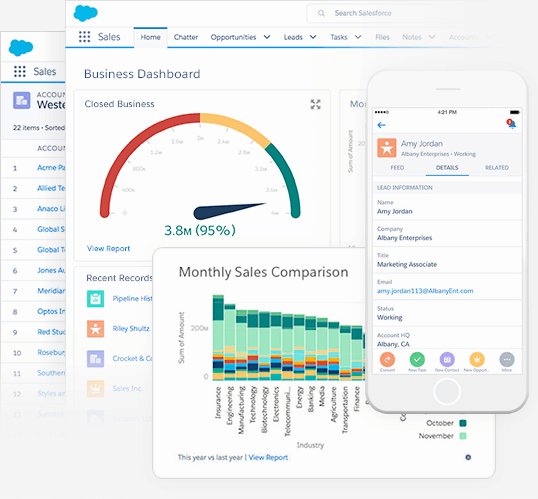Click the blue info dot in Monthly Sales card

pos(468,457)
